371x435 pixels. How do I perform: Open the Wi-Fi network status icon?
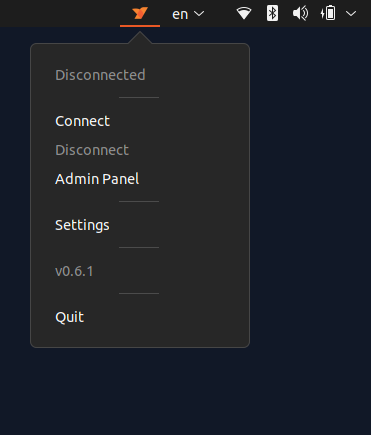coord(244,14)
